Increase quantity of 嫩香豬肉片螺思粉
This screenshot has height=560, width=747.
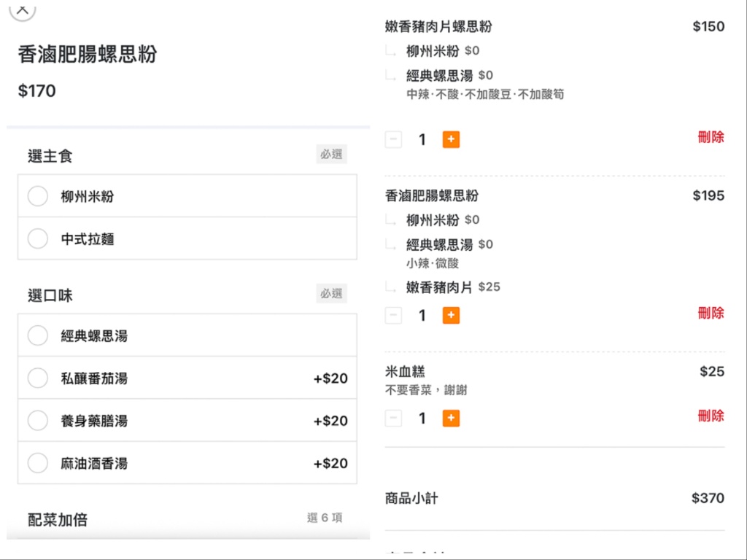[451, 139]
